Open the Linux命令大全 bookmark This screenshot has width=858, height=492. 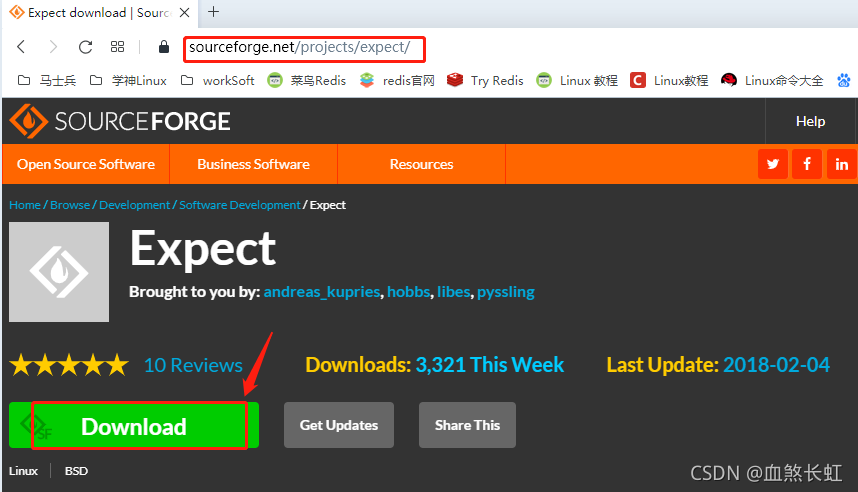[772, 81]
